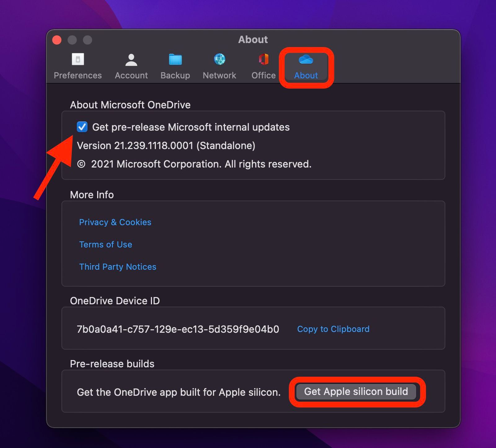Close the About window with red button
This screenshot has width=496, height=448.
pyautogui.click(x=57, y=40)
